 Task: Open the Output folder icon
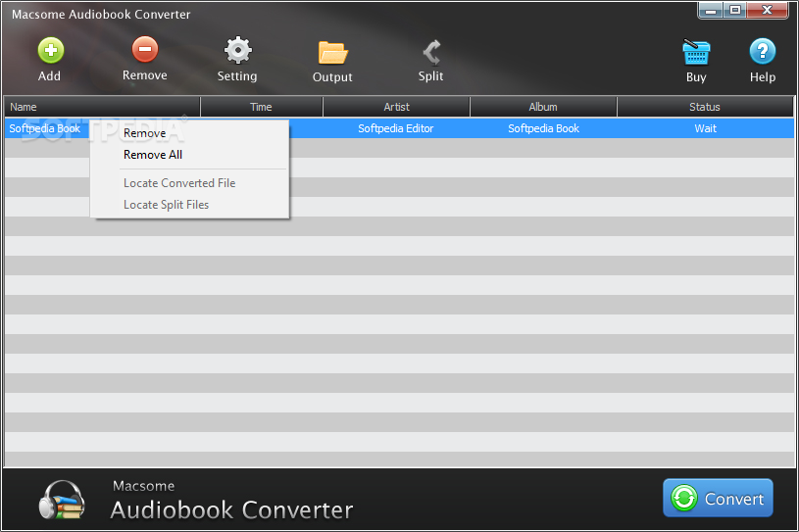coord(332,53)
